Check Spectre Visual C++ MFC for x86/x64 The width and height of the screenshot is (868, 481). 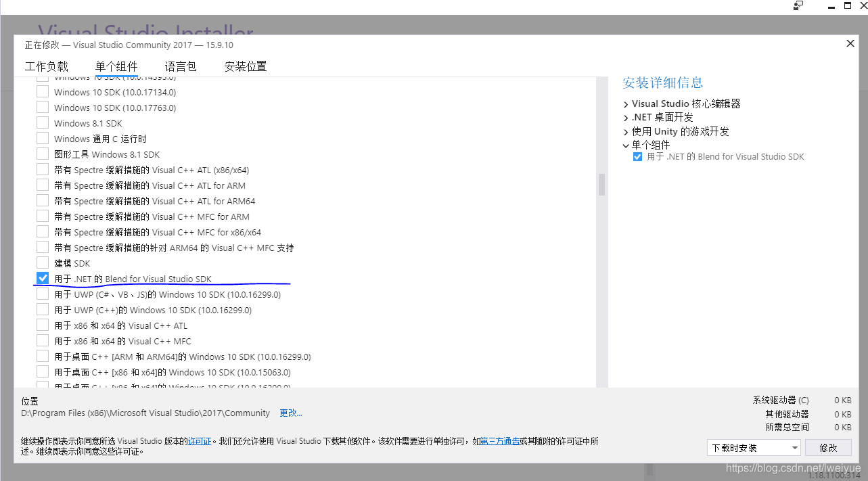point(43,232)
